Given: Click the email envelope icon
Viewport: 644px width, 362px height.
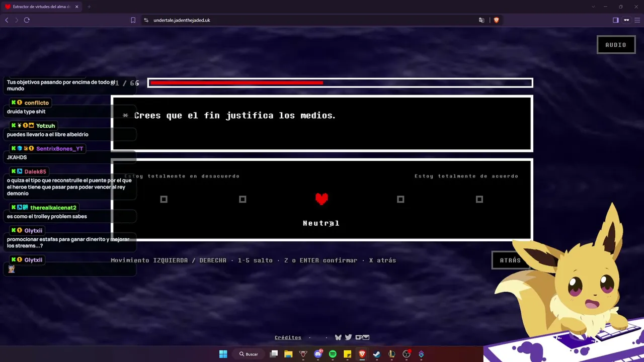Looking at the screenshot, I should click(366, 337).
